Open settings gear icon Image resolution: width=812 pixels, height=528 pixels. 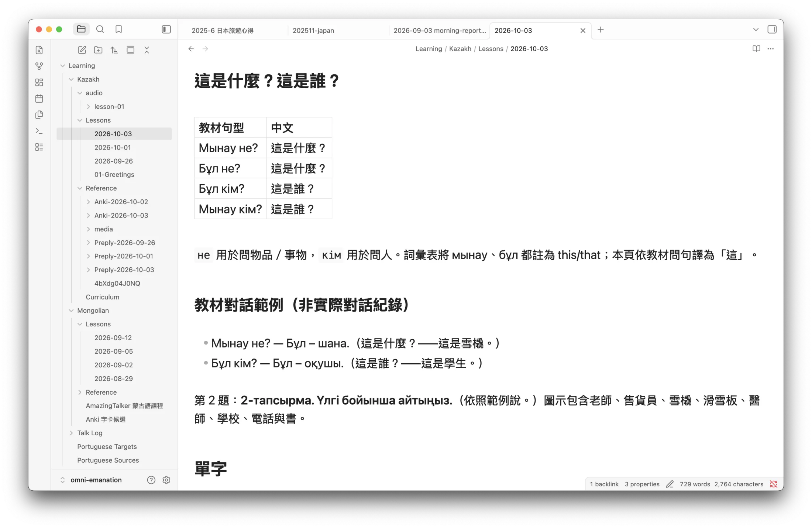click(166, 480)
